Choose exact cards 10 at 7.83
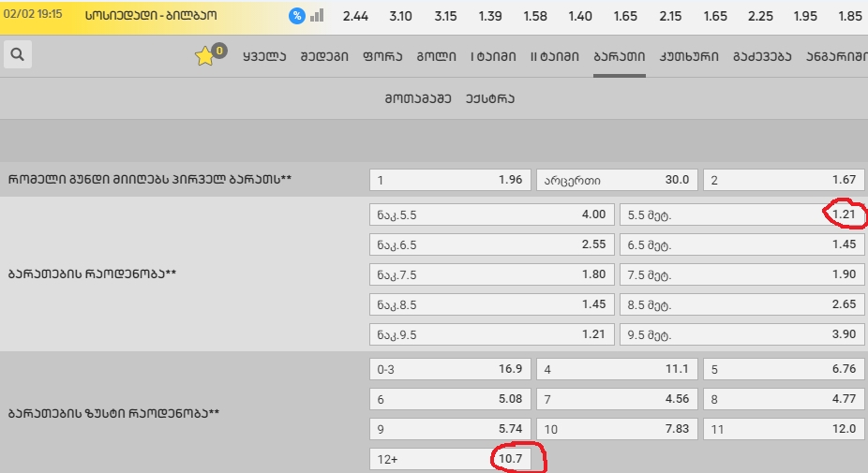Screen dimensions: 868x473 [617, 429]
